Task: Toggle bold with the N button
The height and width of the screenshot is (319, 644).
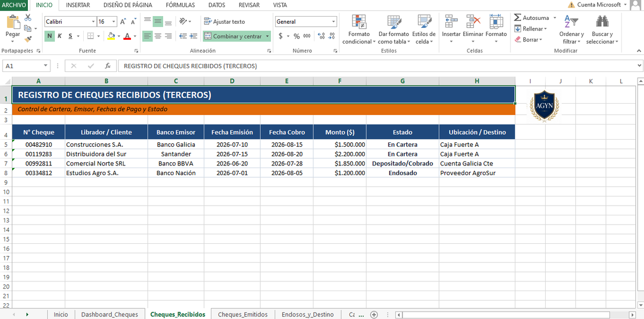Action: tap(49, 36)
